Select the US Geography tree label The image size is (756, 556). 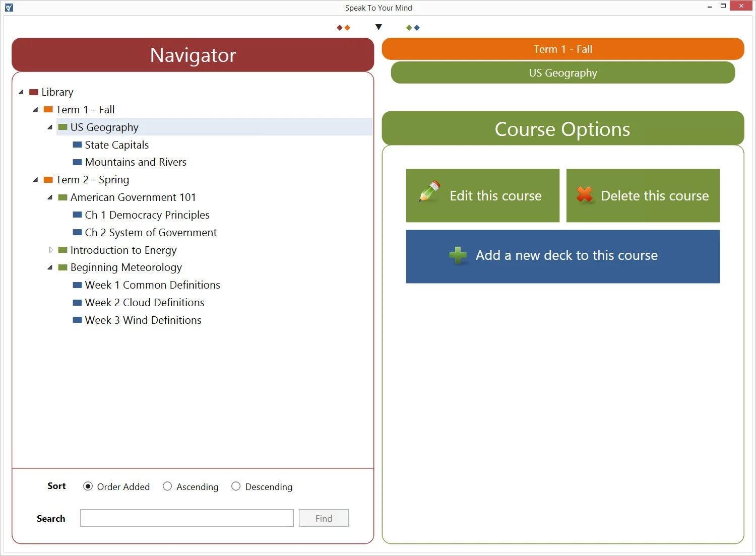point(104,127)
